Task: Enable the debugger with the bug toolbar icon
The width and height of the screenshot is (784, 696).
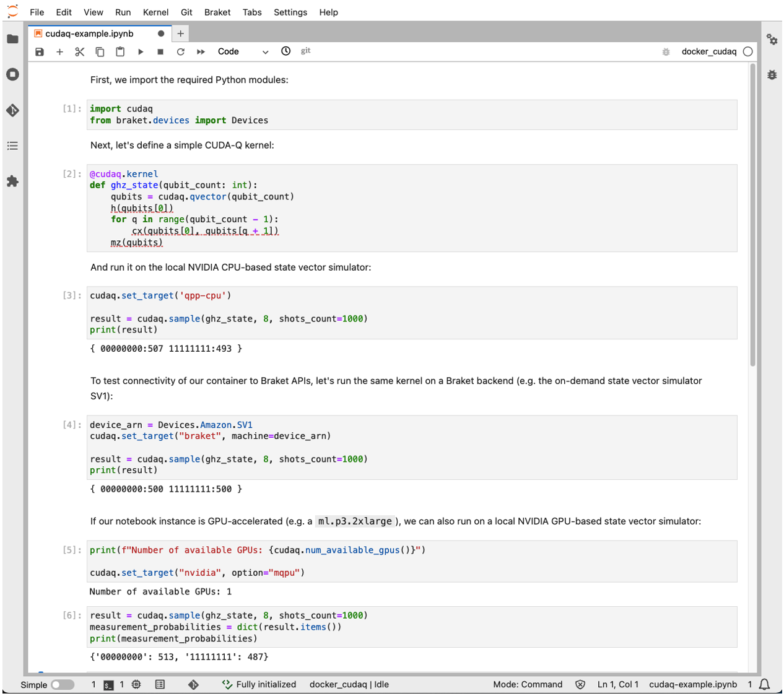Action: (x=666, y=52)
